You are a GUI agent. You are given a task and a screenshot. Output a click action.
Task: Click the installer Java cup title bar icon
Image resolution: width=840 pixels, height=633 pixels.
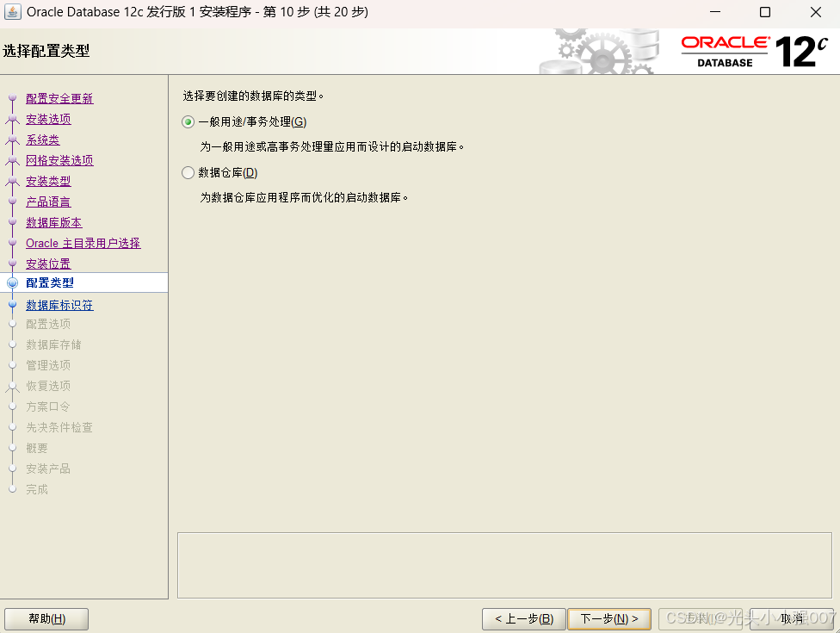click(x=12, y=11)
